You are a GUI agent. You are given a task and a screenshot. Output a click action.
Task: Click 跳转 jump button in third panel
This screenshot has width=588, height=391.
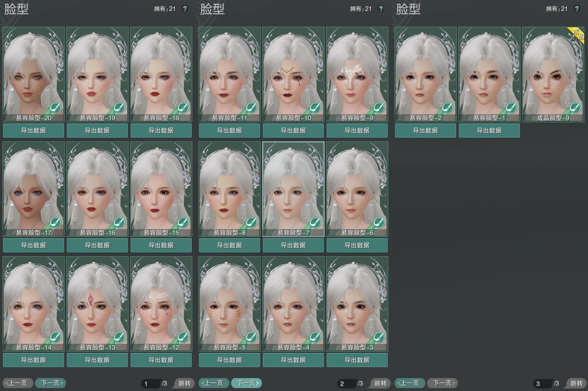click(576, 383)
